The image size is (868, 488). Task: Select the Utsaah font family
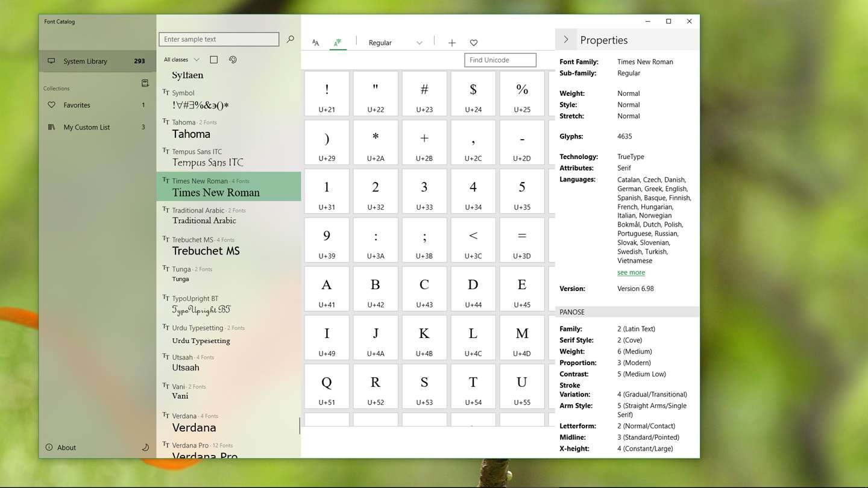[229, 363]
